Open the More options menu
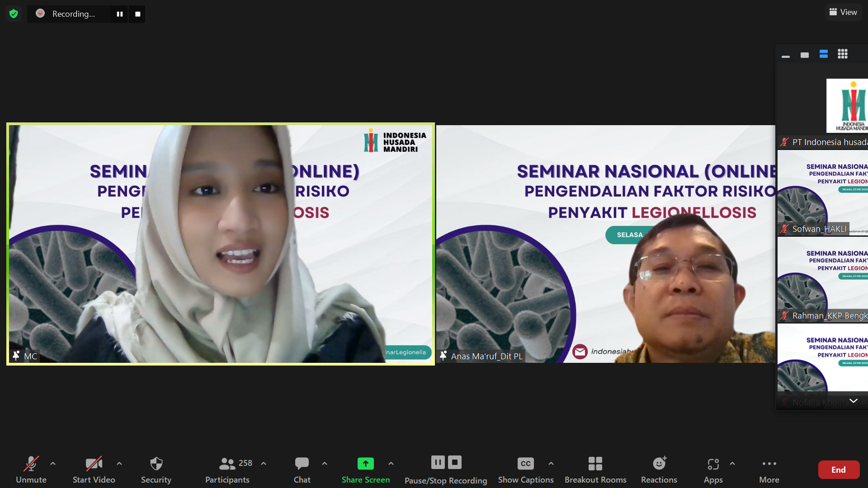Image resolution: width=868 pixels, height=488 pixels. (769, 470)
